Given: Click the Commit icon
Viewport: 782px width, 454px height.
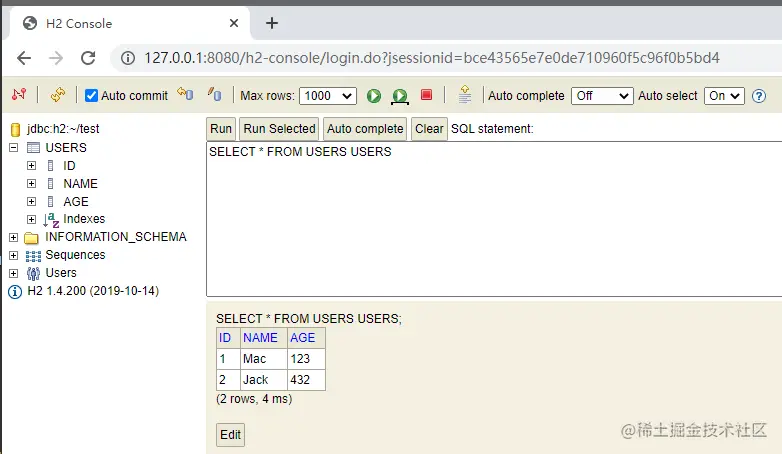Looking at the screenshot, I should tap(215, 94).
